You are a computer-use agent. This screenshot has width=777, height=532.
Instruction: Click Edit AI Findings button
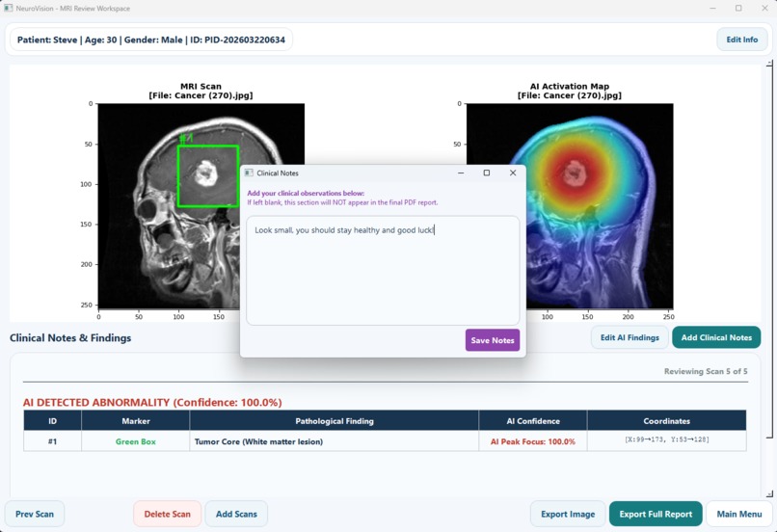pyautogui.click(x=630, y=337)
